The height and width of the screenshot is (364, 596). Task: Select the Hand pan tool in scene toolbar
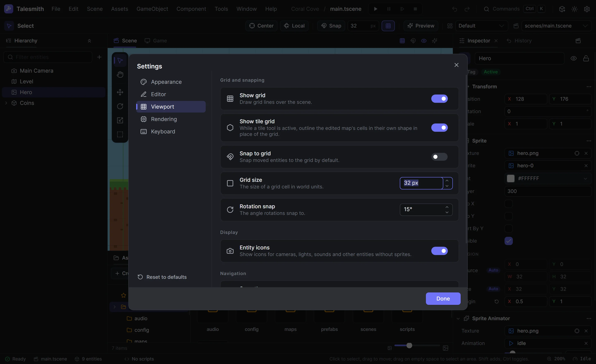(120, 75)
